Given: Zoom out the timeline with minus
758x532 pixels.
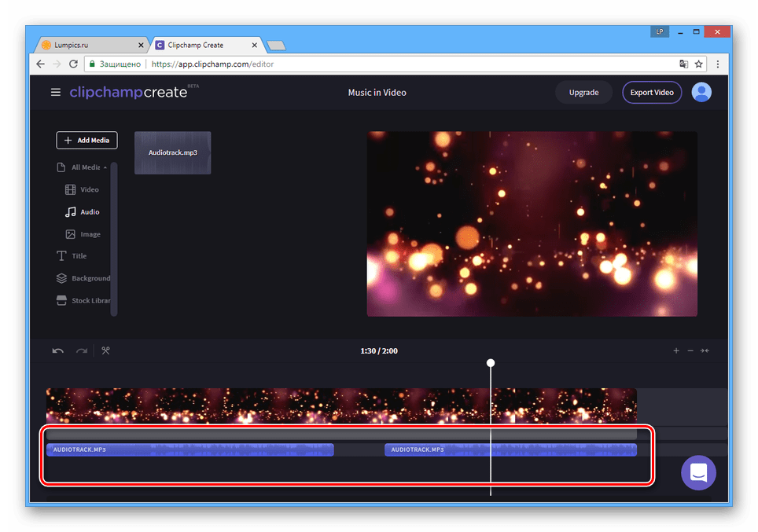Looking at the screenshot, I should tap(690, 350).
